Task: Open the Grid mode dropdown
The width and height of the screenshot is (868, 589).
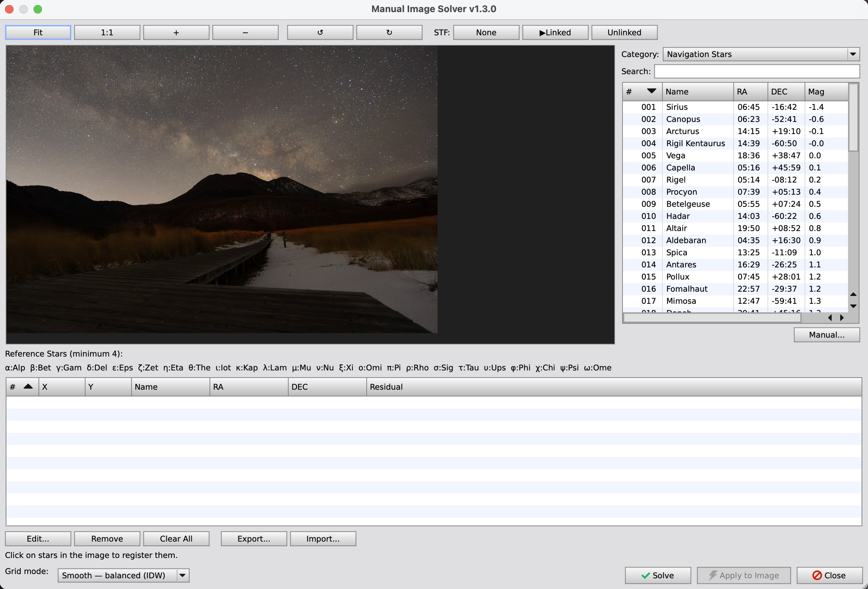Action: [123, 575]
